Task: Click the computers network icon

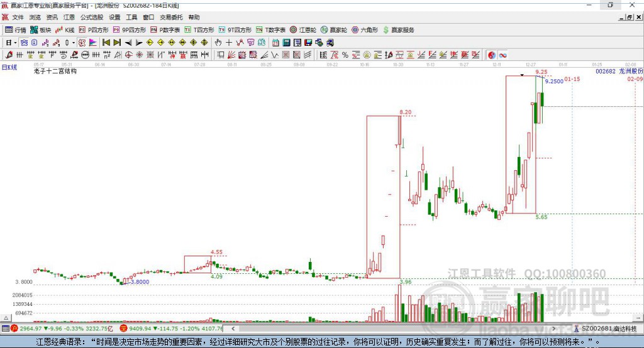Action: pos(319,43)
